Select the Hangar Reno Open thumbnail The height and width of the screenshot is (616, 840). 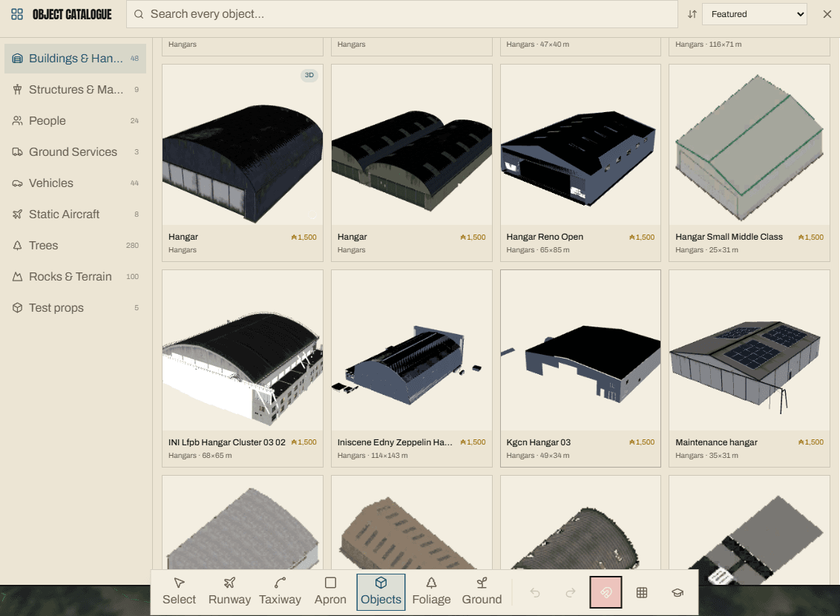(580, 145)
